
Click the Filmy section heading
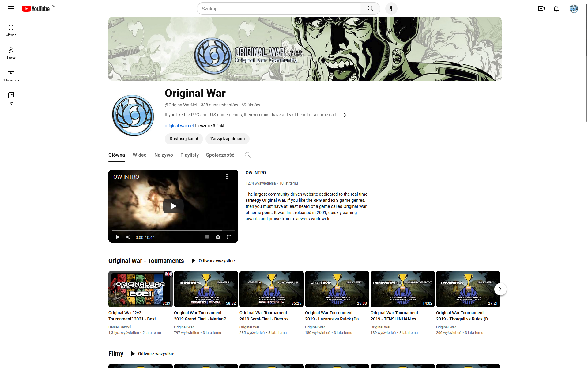click(x=116, y=354)
